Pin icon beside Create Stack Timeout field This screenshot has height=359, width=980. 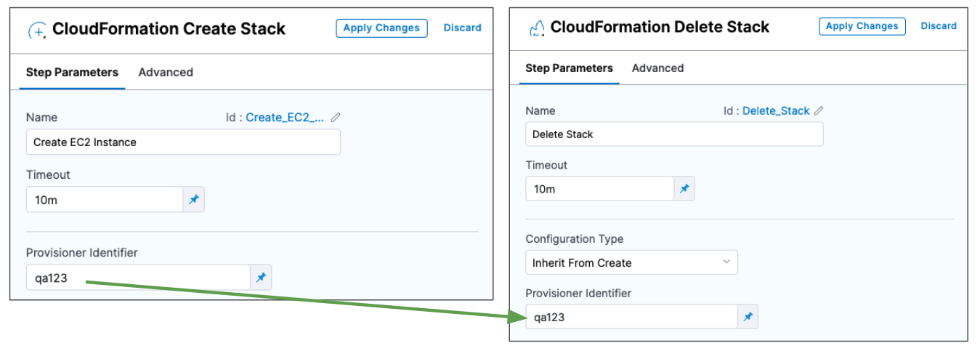coord(194,200)
